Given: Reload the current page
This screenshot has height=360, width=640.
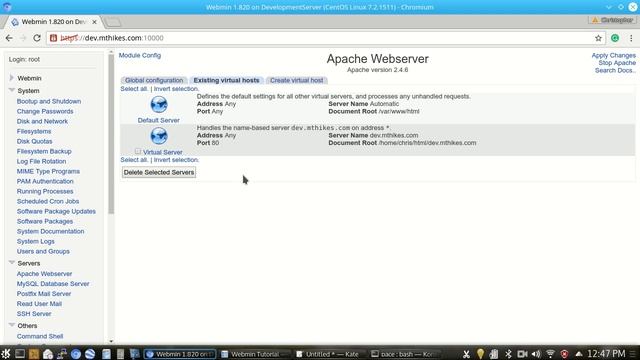Looking at the screenshot, I should point(37,38).
